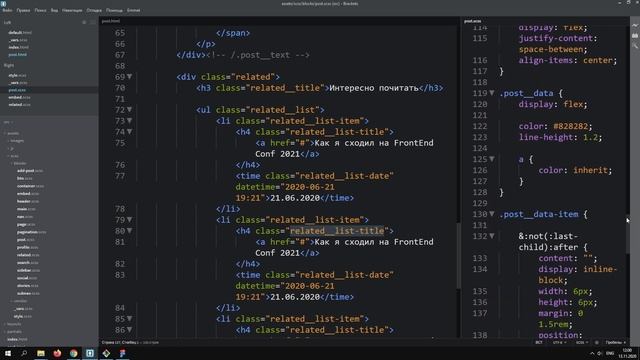The image size is (640, 360).
Task: Click split view icon beside gear
Action: (x=93, y=22)
